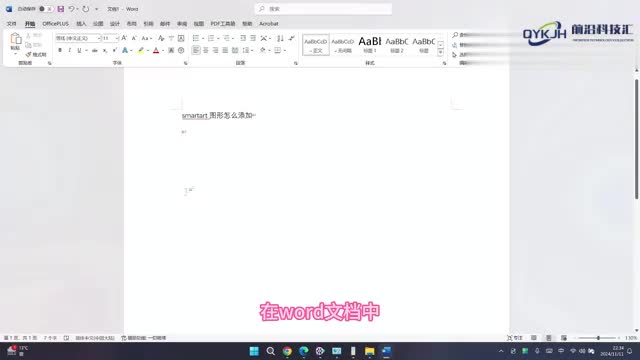The width and height of the screenshot is (640, 360).
Task: Apply the 正文 (Normal) style
Action: tap(316, 45)
